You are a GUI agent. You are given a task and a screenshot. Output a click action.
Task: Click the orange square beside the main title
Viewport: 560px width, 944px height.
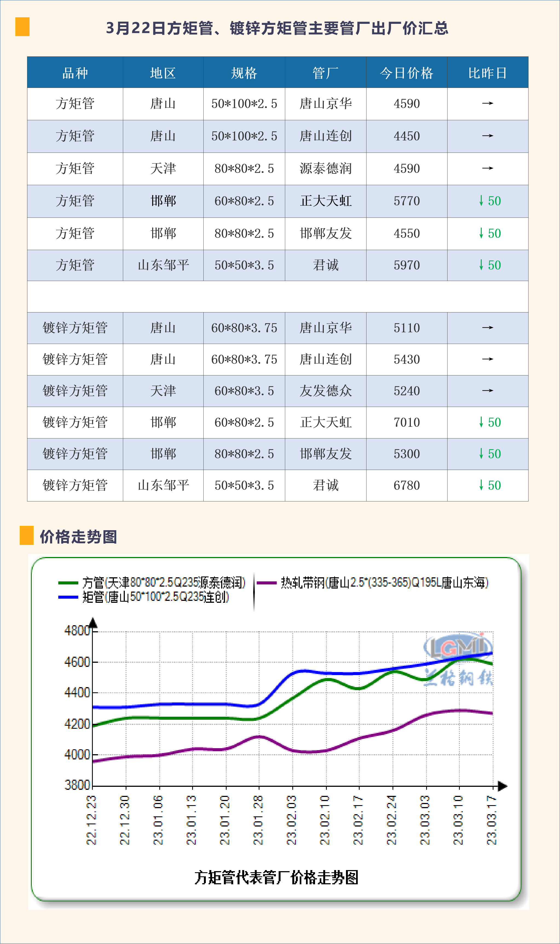[x=22, y=27]
